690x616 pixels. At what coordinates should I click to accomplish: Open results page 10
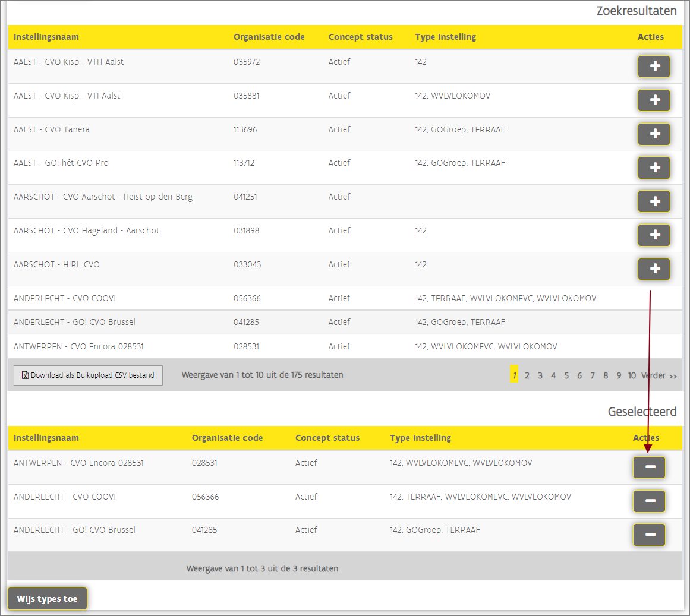[x=632, y=375]
